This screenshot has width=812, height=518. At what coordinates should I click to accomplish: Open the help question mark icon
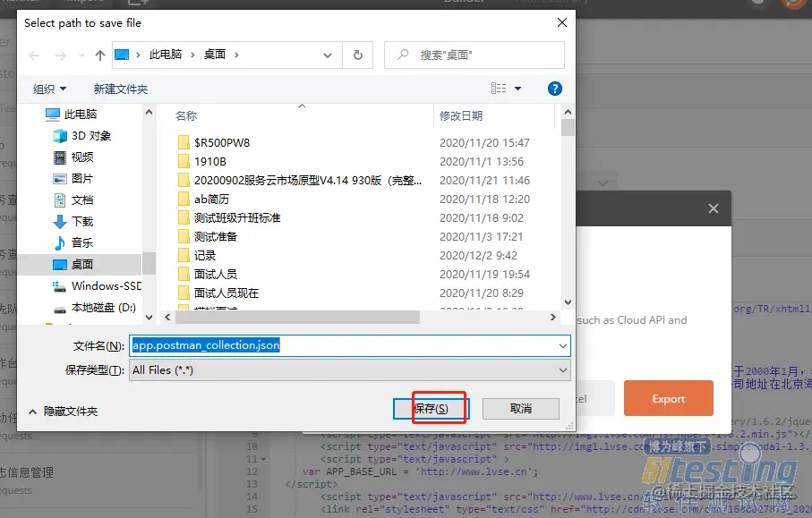[555, 89]
